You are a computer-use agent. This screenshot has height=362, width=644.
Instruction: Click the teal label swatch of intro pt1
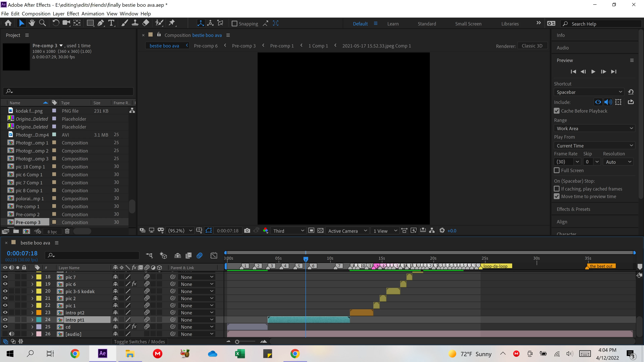pyautogui.click(x=39, y=320)
